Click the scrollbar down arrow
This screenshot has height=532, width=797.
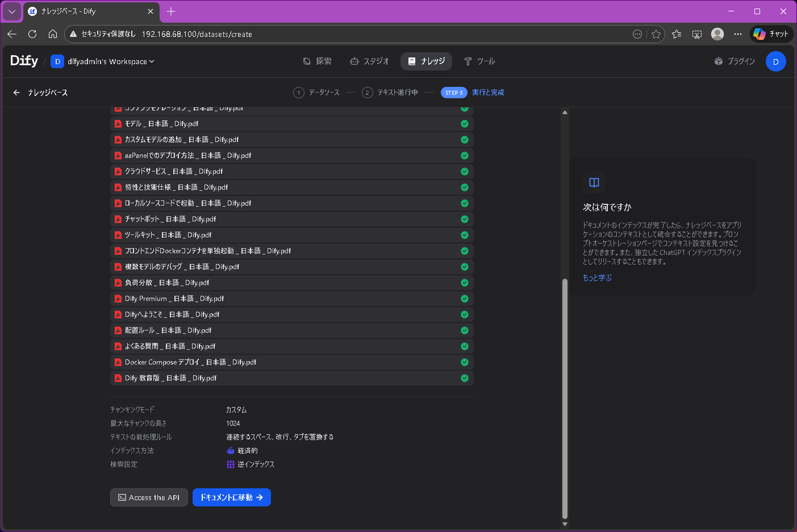(565, 524)
